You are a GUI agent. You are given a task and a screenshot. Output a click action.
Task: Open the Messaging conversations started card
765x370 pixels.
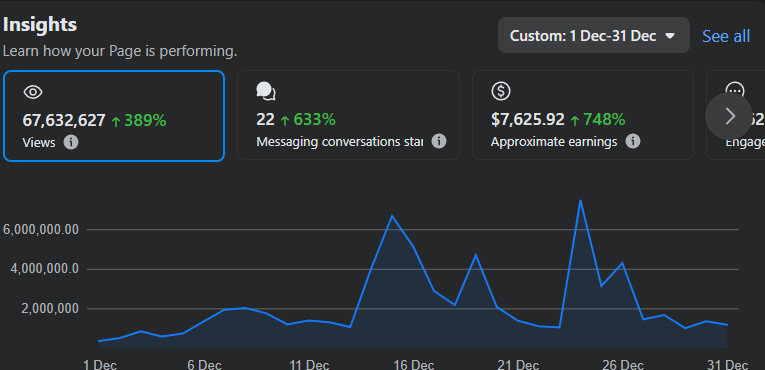(x=348, y=115)
